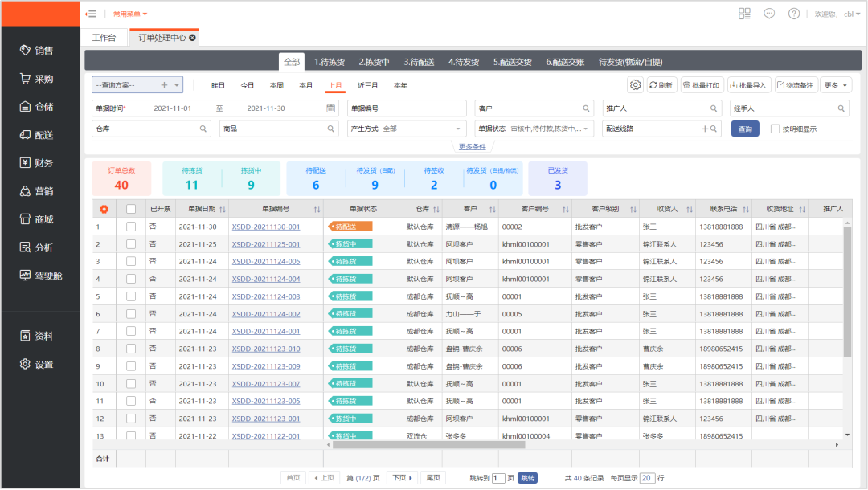The image size is (868, 490).
Task: Click the search icon in 客户 field
Action: click(x=587, y=108)
